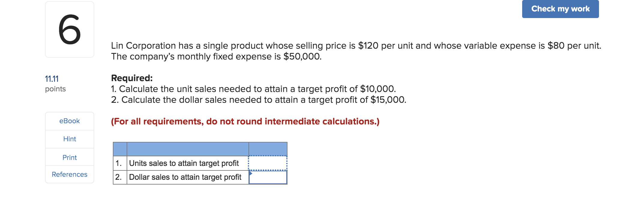Click the empty header cell above answer column
644x205 pixels.
click(x=267, y=148)
